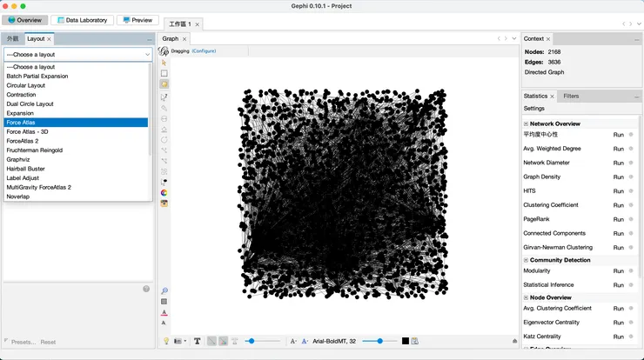This screenshot has height=360, width=644.
Task: Click the Layout panel help question mark
Action: (x=146, y=289)
